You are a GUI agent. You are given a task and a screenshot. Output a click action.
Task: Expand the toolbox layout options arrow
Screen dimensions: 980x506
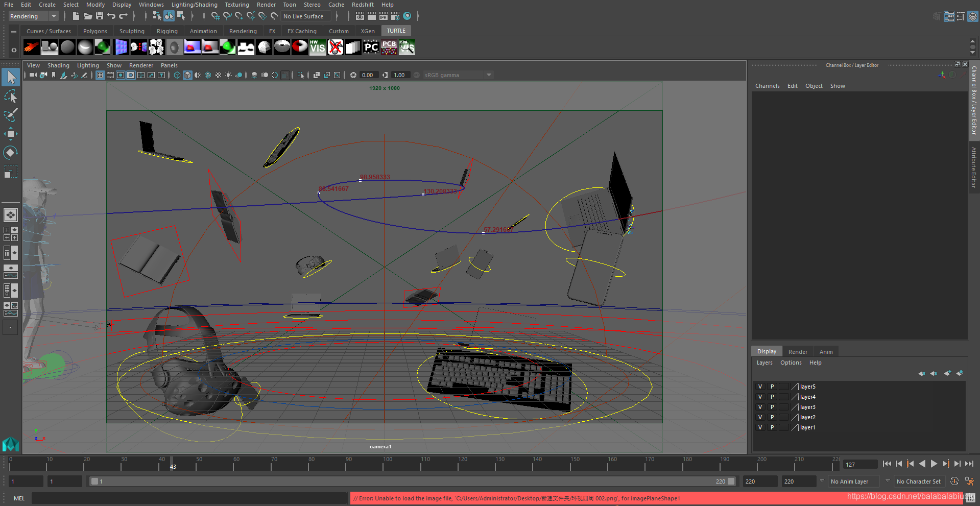tap(10, 327)
